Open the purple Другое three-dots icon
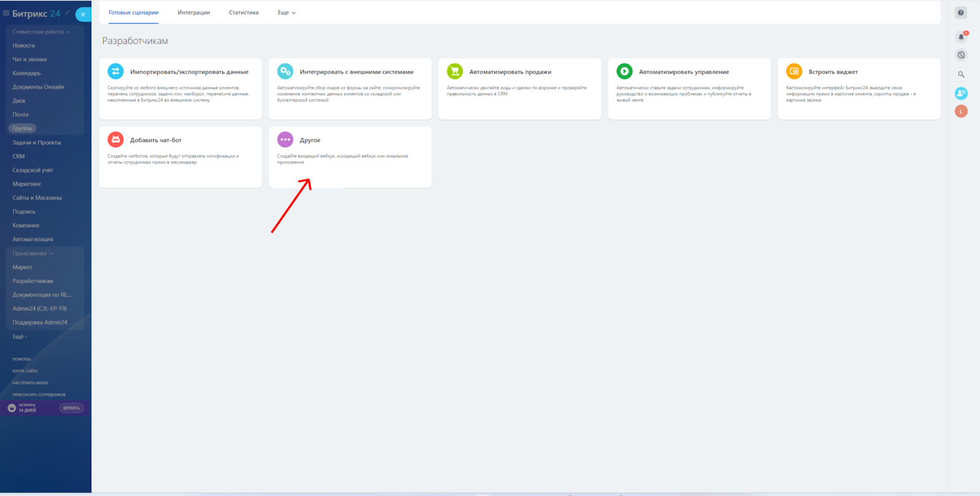This screenshot has width=980, height=496. pyautogui.click(x=285, y=140)
